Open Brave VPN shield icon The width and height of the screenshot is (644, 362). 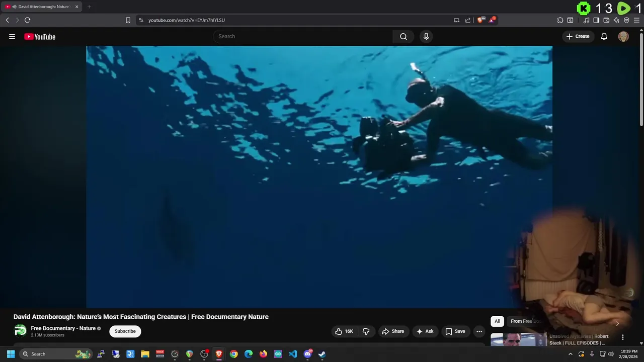coord(626,20)
